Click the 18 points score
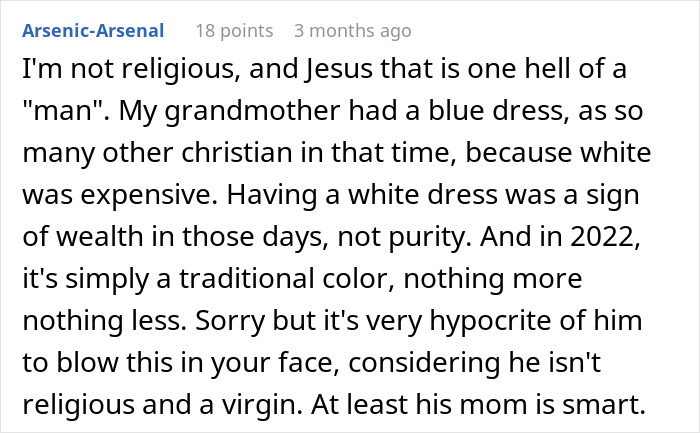 coord(234,31)
